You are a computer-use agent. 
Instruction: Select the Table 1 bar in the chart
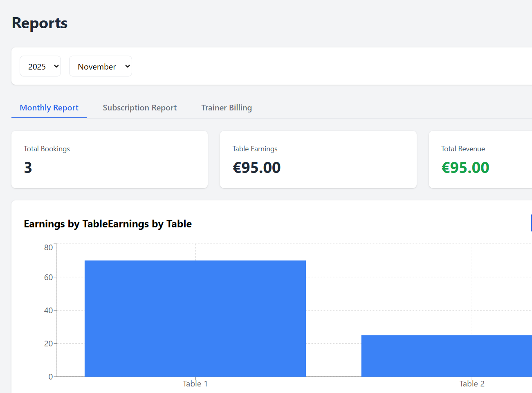pyautogui.click(x=195, y=318)
